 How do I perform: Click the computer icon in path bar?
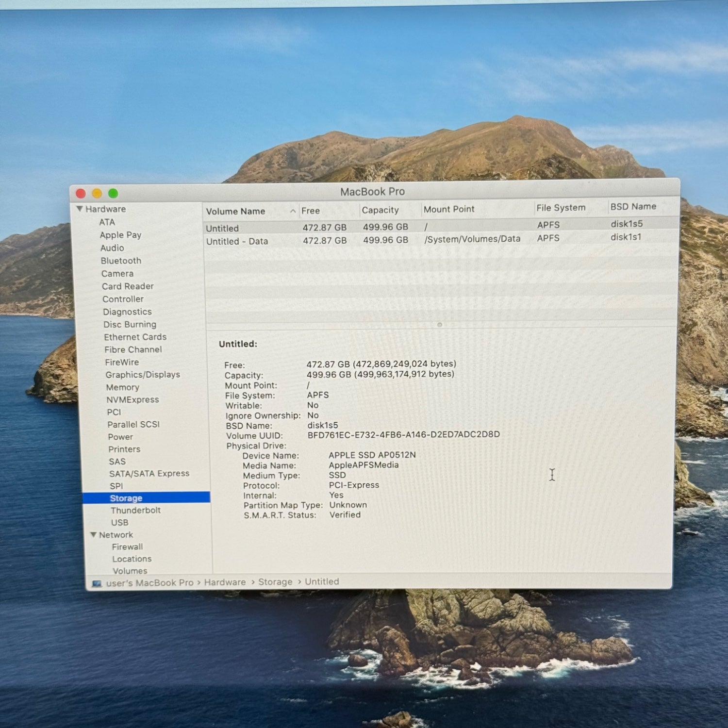tap(97, 583)
